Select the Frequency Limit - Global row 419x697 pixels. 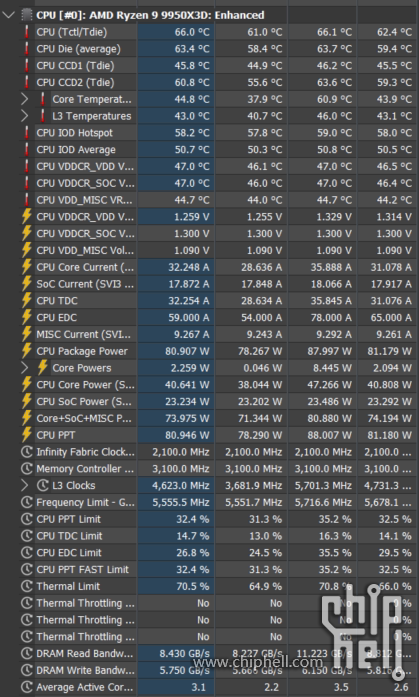point(209,502)
